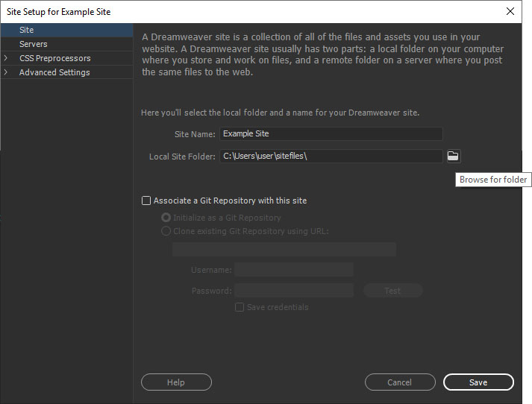The height and width of the screenshot is (404, 532).
Task: Expand the CSS Preprocessors arrow
Action: click(x=6, y=58)
